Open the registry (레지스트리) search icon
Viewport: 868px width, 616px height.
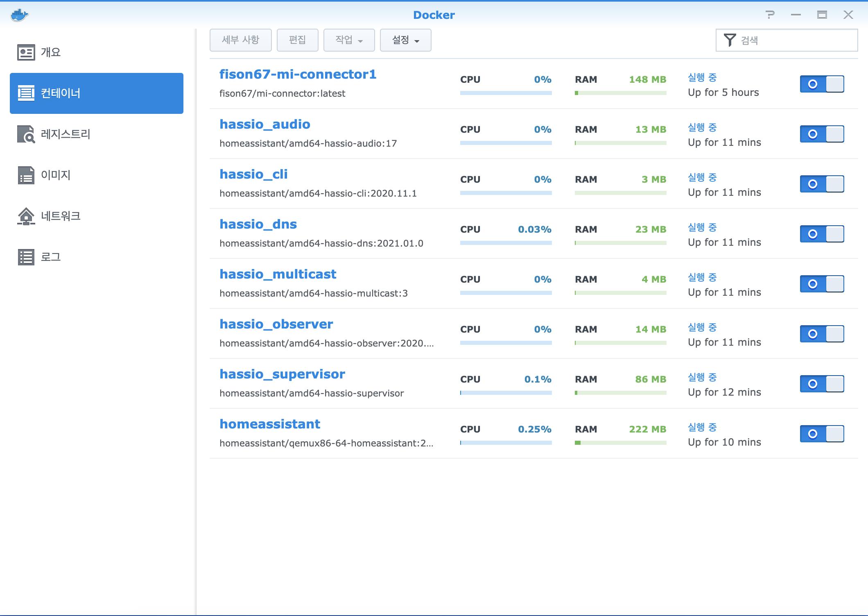pyautogui.click(x=26, y=134)
